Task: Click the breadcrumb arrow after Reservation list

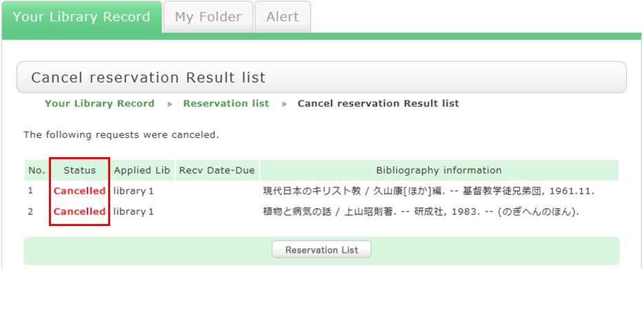Action: point(284,104)
